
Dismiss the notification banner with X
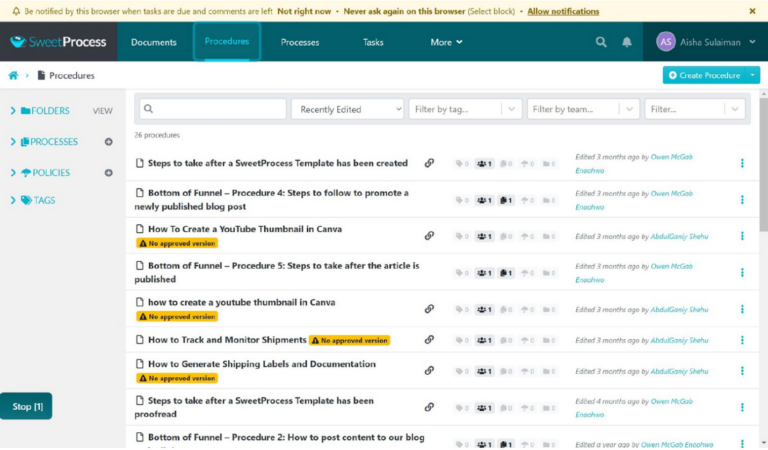click(752, 11)
